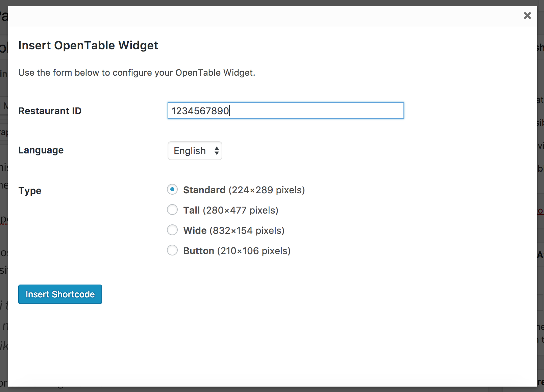The height and width of the screenshot is (392, 544).
Task: Choose the Tall radio button
Action: (x=172, y=210)
